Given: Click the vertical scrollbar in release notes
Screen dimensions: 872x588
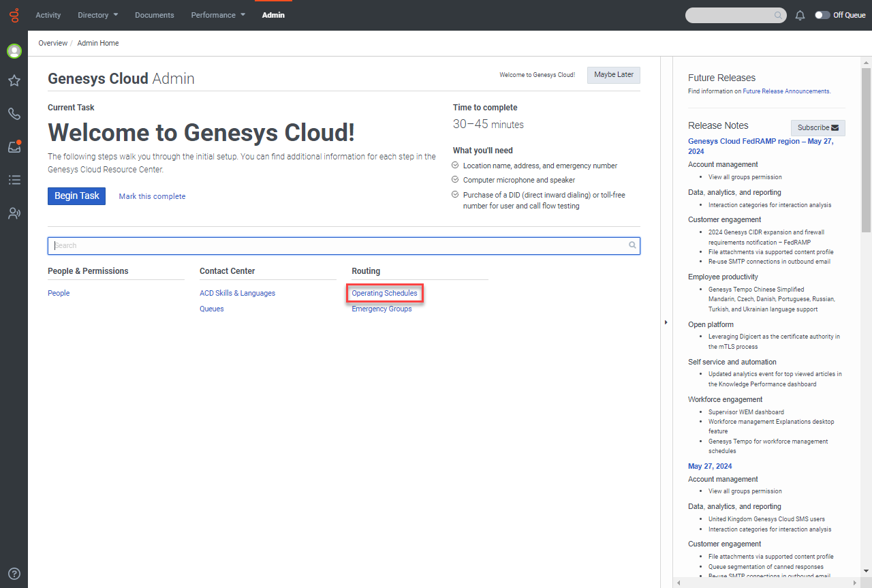Looking at the screenshot, I should [866, 150].
